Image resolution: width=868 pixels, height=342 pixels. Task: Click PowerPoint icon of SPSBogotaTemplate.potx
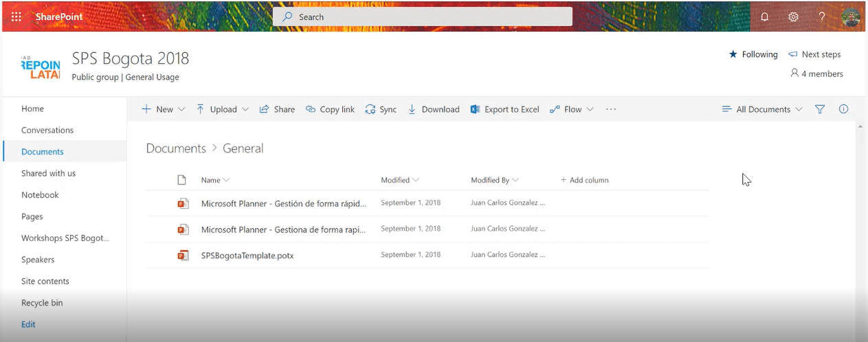point(183,255)
